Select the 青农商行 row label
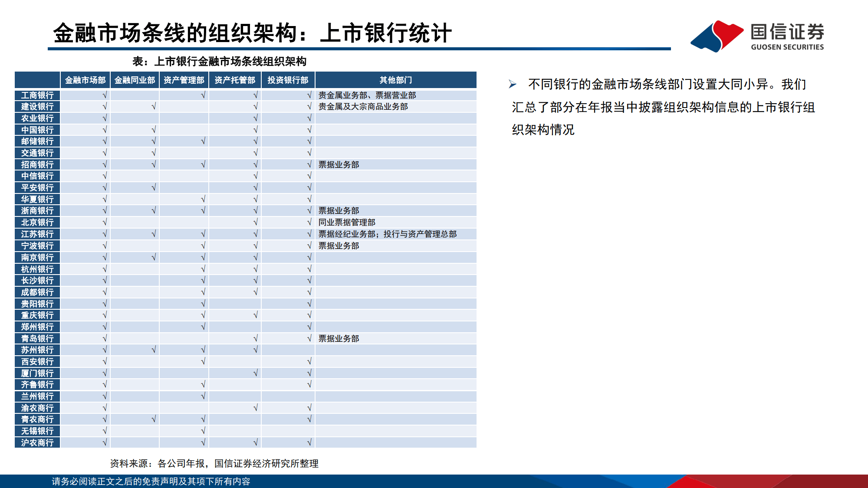This screenshot has width=868, height=488. click(37, 419)
